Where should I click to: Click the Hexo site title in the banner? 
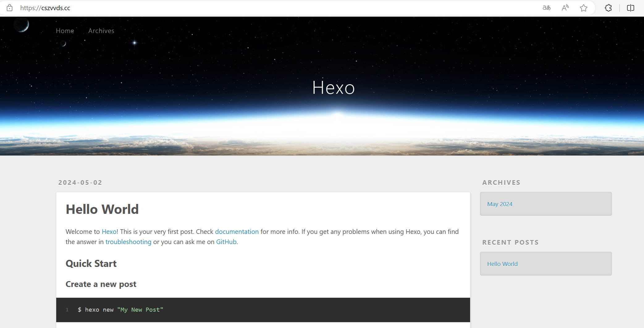pos(333,88)
